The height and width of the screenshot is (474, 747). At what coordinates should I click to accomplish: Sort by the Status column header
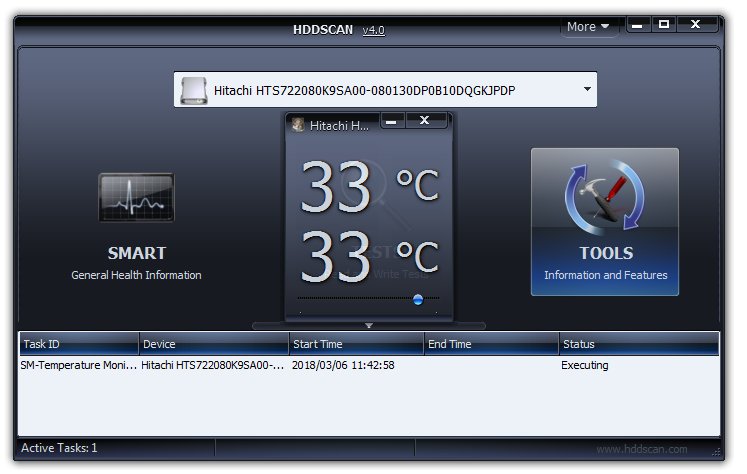point(638,344)
